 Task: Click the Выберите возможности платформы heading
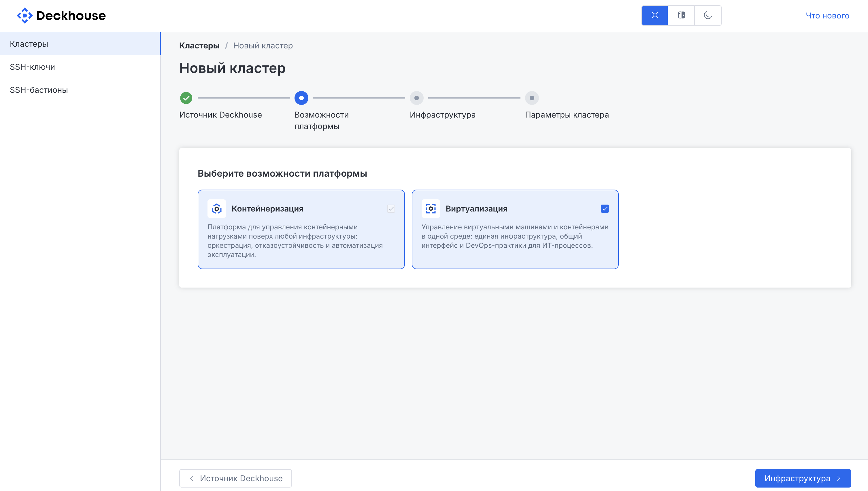click(282, 173)
